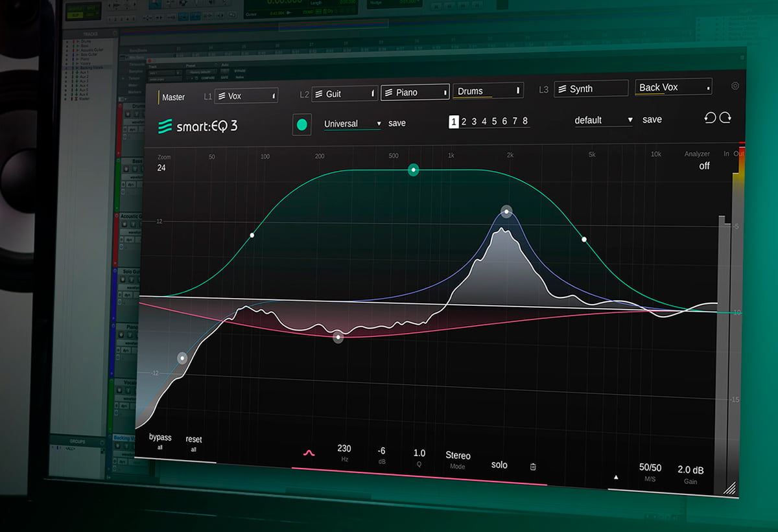Switch to state 3
Viewport: 778px width, 532px height.
click(x=474, y=121)
